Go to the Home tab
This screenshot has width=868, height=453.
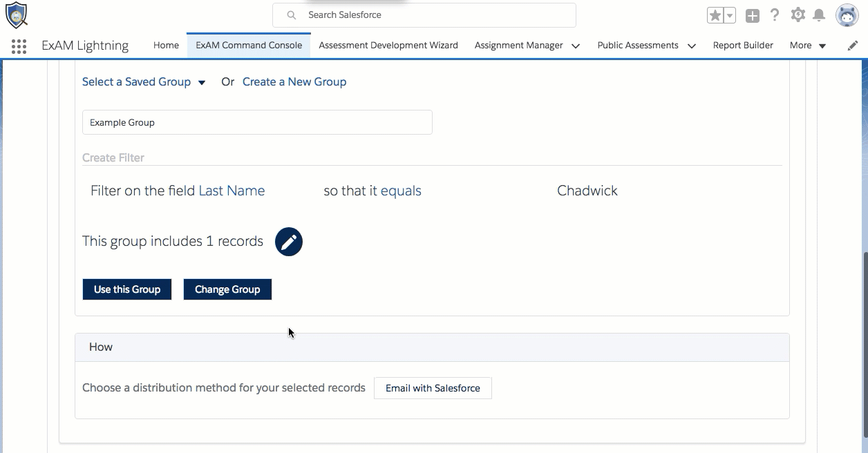pyautogui.click(x=166, y=46)
